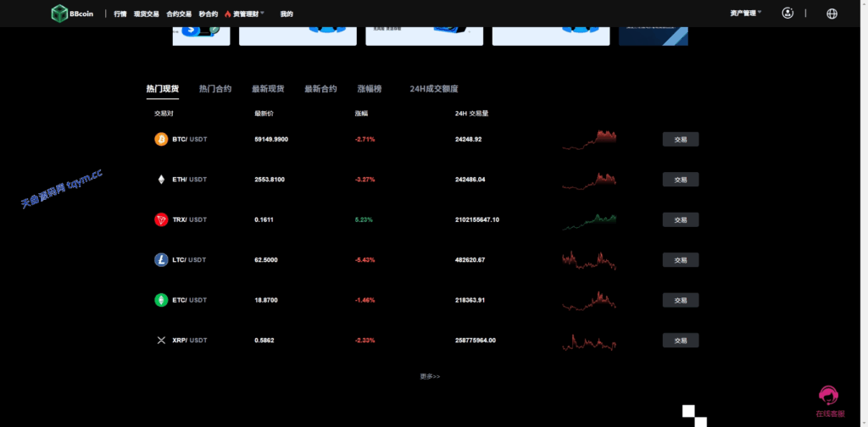Click the Bitcoin coin icon
Image resolution: width=868 pixels, height=427 pixels.
pyautogui.click(x=161, y=140)
